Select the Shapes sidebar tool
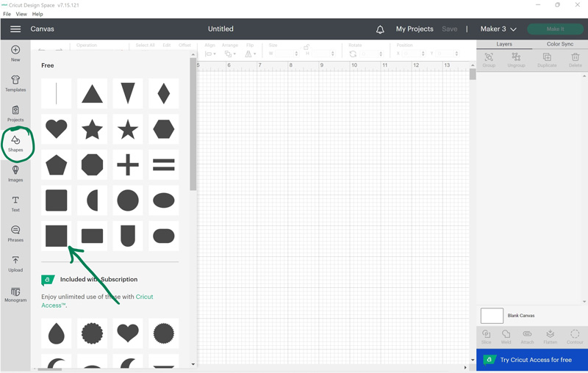Viewport: 588px width, 373px height. (x=15, y=144)
